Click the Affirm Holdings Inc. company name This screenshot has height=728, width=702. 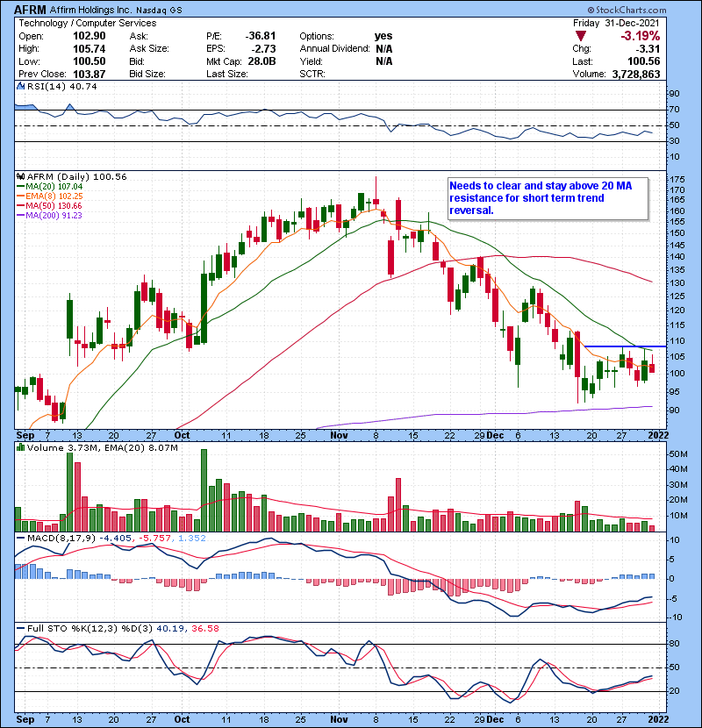pos(90,10)
